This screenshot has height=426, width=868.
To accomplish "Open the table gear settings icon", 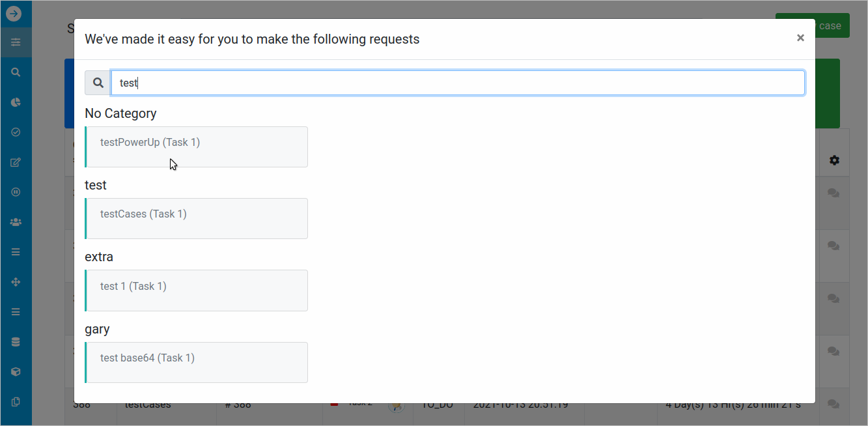I will tap(834, 160).
